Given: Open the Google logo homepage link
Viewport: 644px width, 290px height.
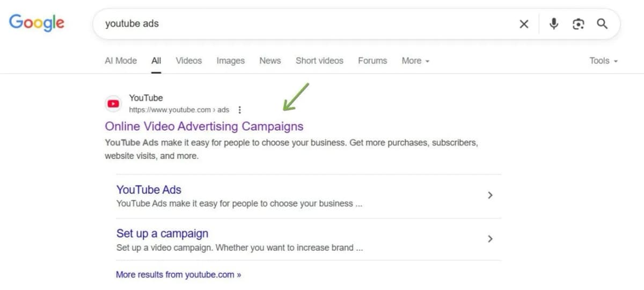Looking at the screenshot, I should (x=36, y=23).
